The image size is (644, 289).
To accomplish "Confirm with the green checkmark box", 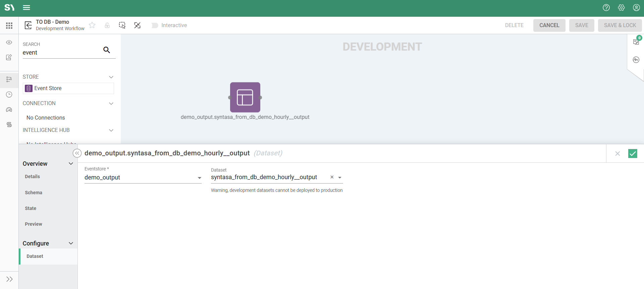I will pyautogui.click(x=633, y=153).
